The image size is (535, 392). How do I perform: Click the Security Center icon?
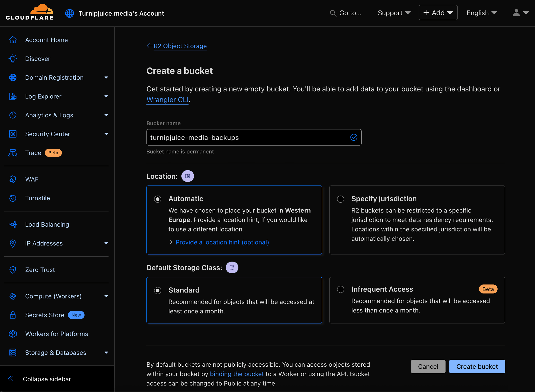tap(13, 134)
